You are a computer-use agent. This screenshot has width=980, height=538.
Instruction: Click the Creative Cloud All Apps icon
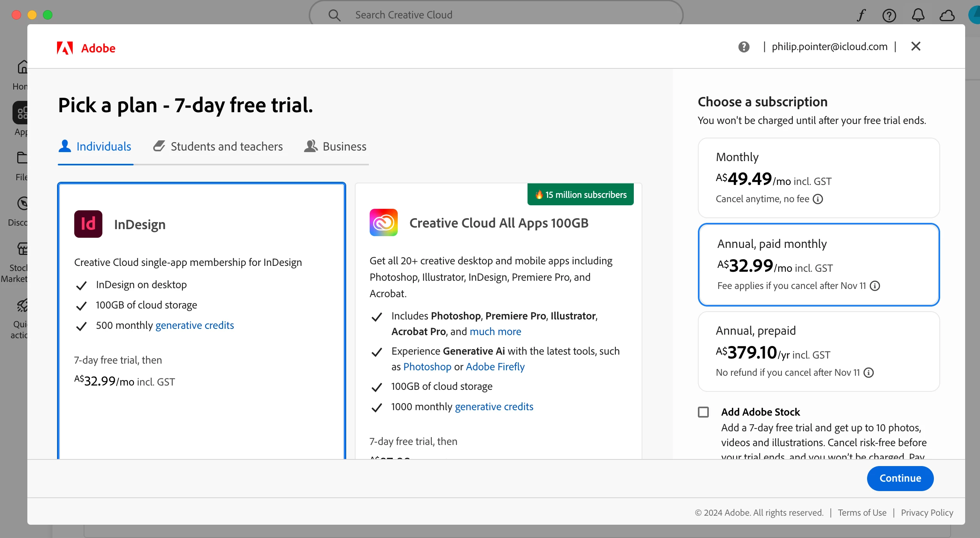[x=383, y=222]
